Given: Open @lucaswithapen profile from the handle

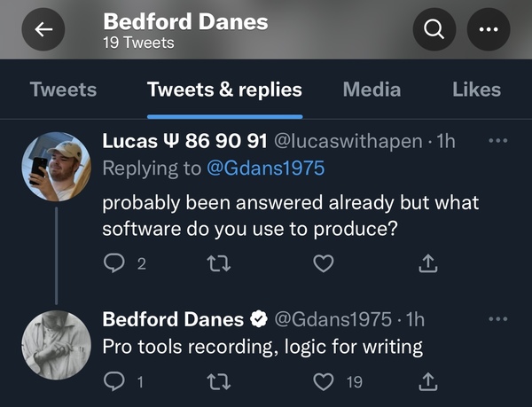Looking at the screenshot, I should (348, 141).
